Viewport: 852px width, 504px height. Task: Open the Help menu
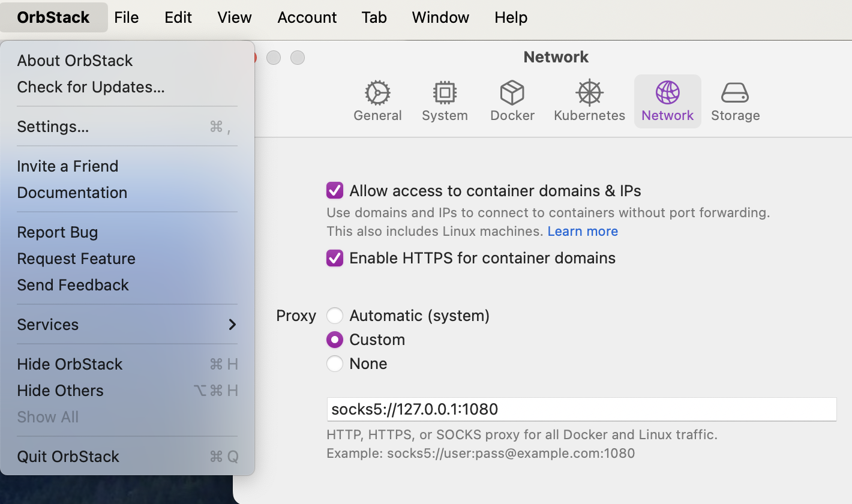511,17
